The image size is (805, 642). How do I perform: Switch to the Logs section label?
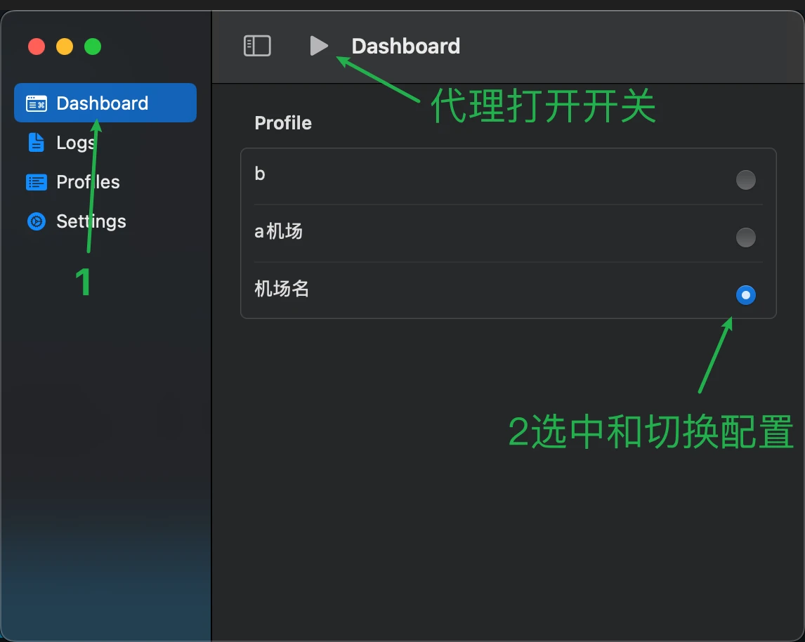[x=76, y=143]
